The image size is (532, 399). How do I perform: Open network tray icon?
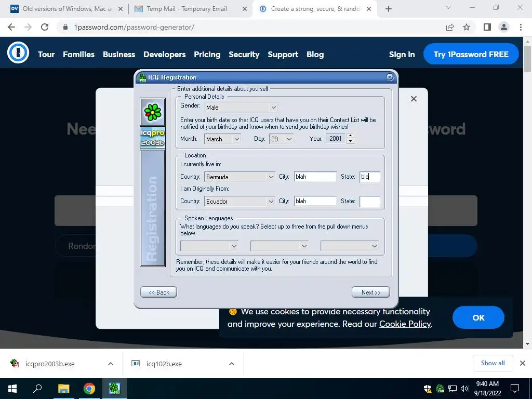[x=453, y=389]
